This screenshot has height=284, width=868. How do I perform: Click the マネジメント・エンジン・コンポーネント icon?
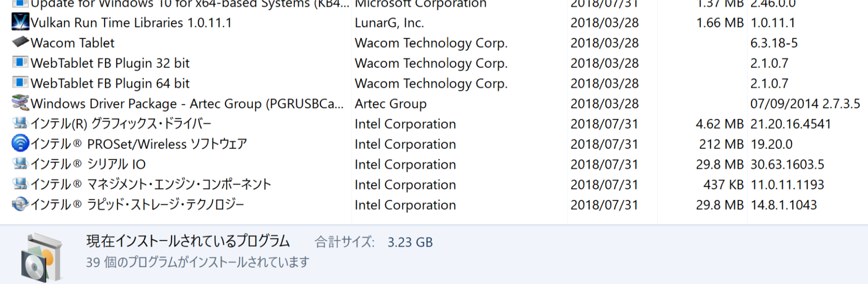(x=20, y=184)
